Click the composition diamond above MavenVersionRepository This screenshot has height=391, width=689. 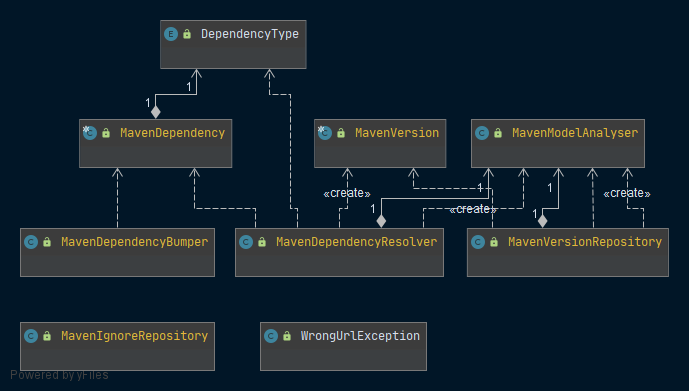543,221
